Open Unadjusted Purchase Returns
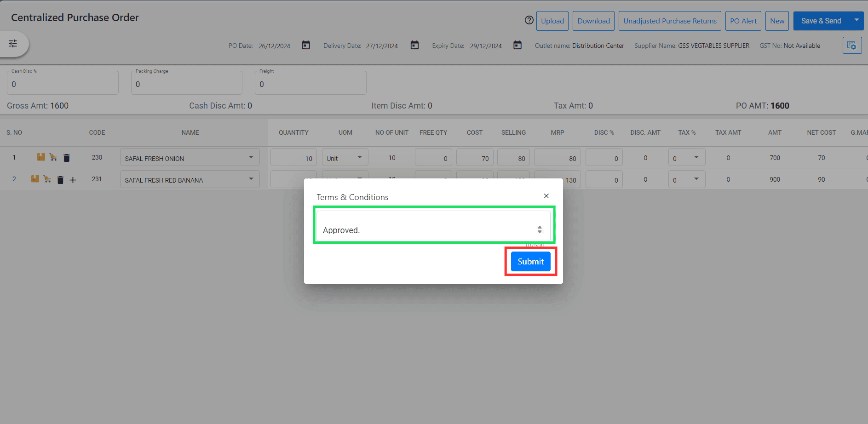 [x=670, y=21]
